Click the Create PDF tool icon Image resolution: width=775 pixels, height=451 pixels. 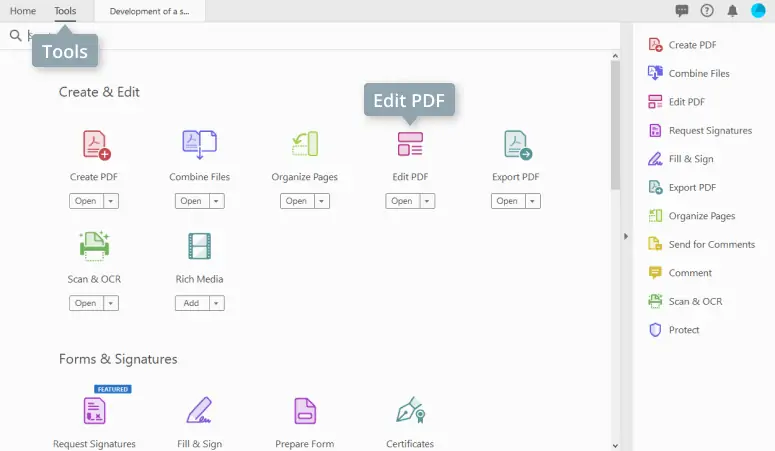tap(96, 145)
